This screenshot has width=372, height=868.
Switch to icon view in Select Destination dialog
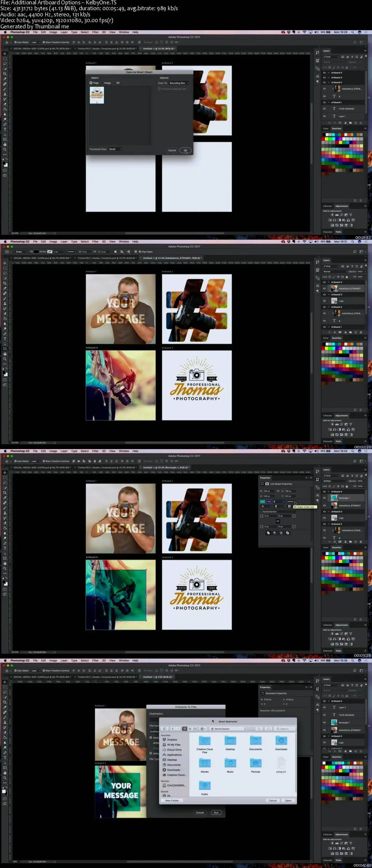185,728
